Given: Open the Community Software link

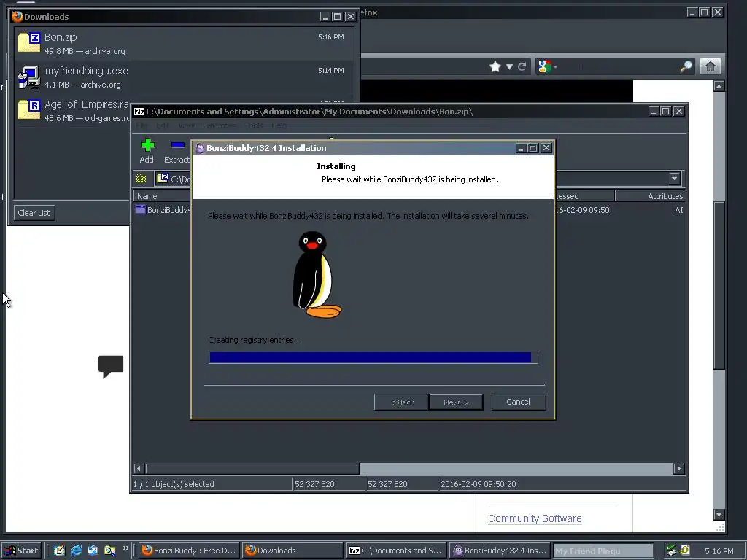Looking at the screenshot, I should [x=535, y=518].
